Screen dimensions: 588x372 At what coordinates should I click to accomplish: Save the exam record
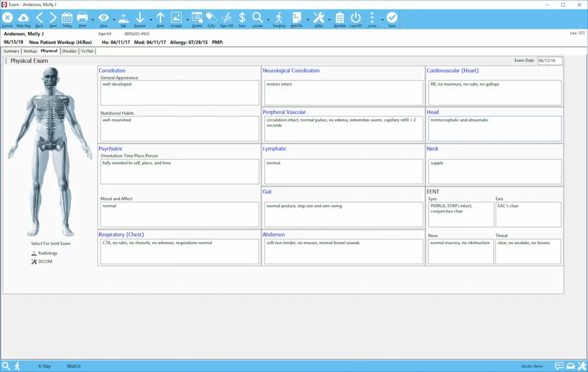(392, 19)
